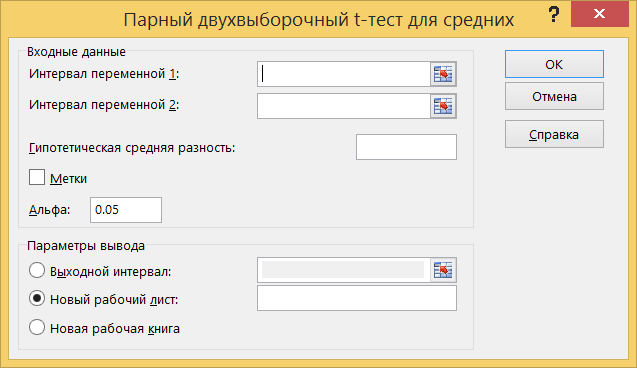
Task: Close the t-test dialog with X
Action: tap(600, 14)
